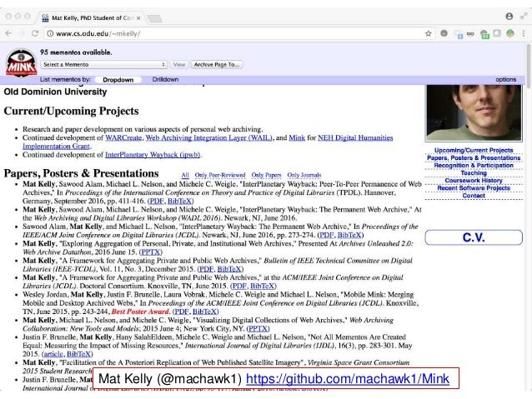Open PDF of IEEE-TCDL bulletin paper
The height and width of the screenshot is (399, 532).
click(x=206, y=269)
